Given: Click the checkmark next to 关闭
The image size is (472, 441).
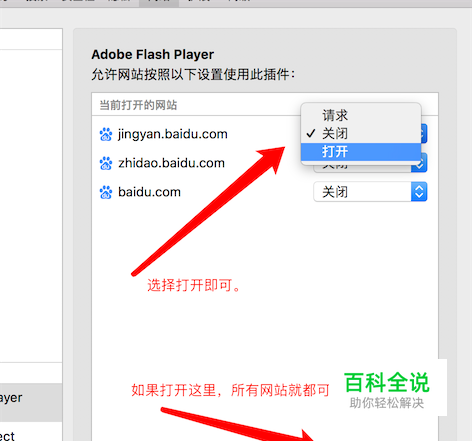Looking at the screenshot, I should [x=310, y=134].
